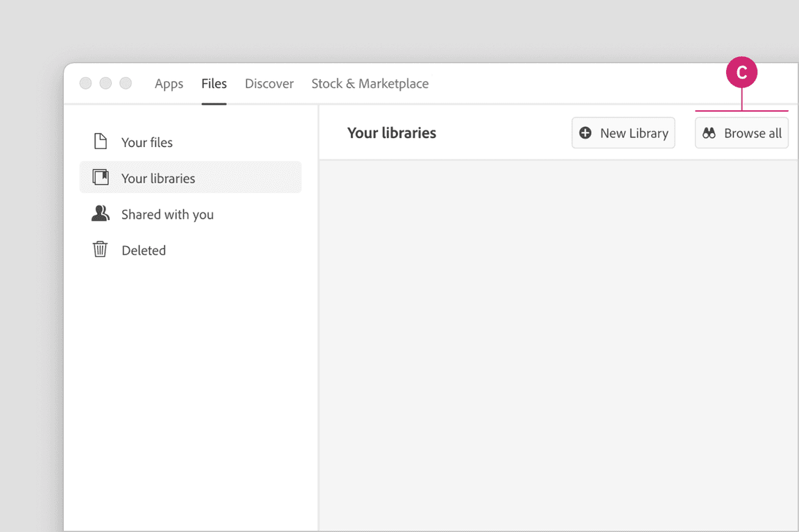Click the Deleted trash can icon
Viewport: 799px width, 532px height.
tap(101, 250)
